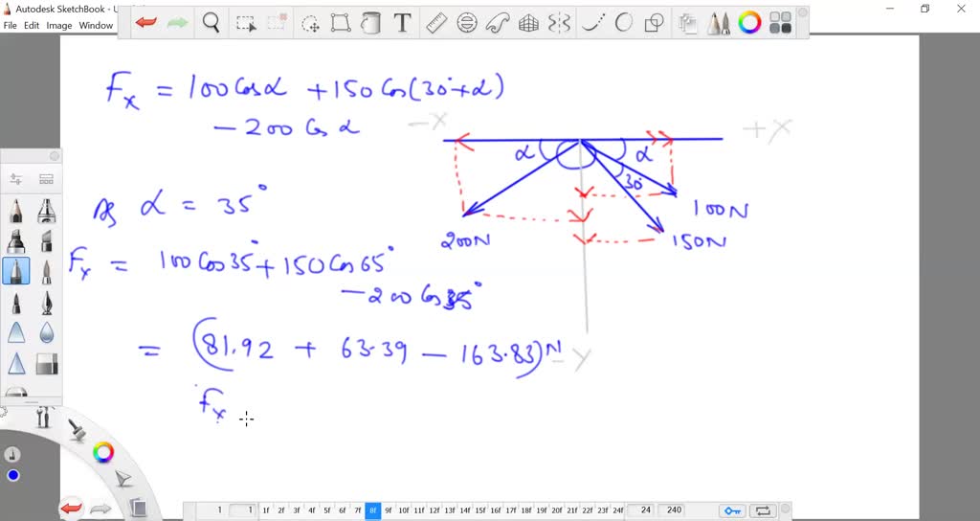Pick the Flood Fill bucket tool
This screenshot has height=521, width=980.
point(370,23)
